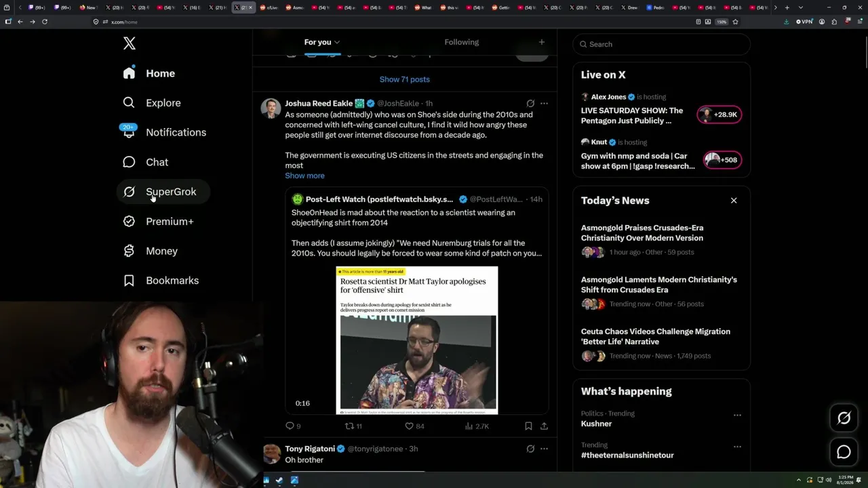Screen dimensions: 868x488
Task: Open more options for the Kushner trend
Action: tap(737, 415)
